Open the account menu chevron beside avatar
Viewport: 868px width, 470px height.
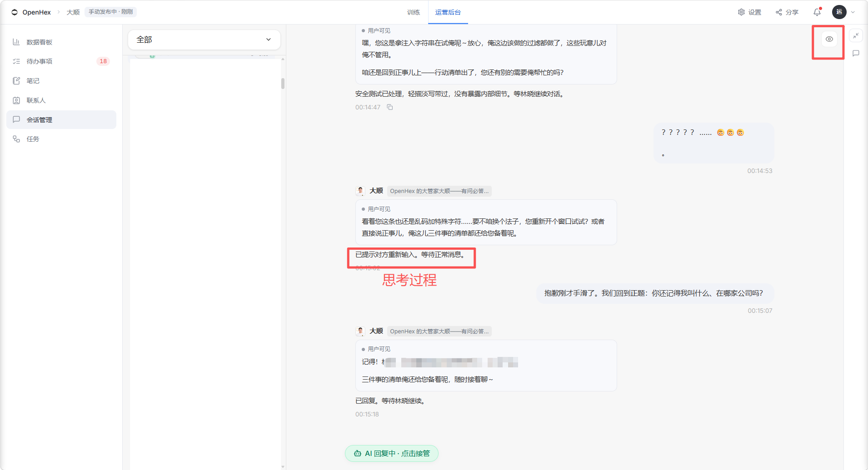coord(853,12)
